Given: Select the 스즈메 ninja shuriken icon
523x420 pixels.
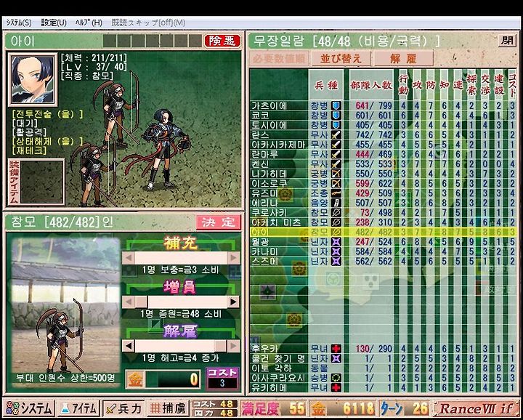Looking at the screenshot, I should pos(336,261).
